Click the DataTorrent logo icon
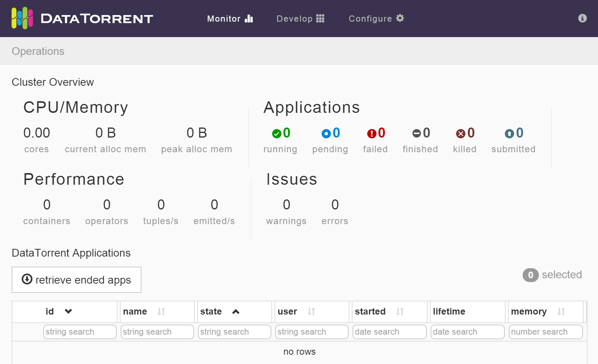598x364 pixels. click(x=22, y=18)
